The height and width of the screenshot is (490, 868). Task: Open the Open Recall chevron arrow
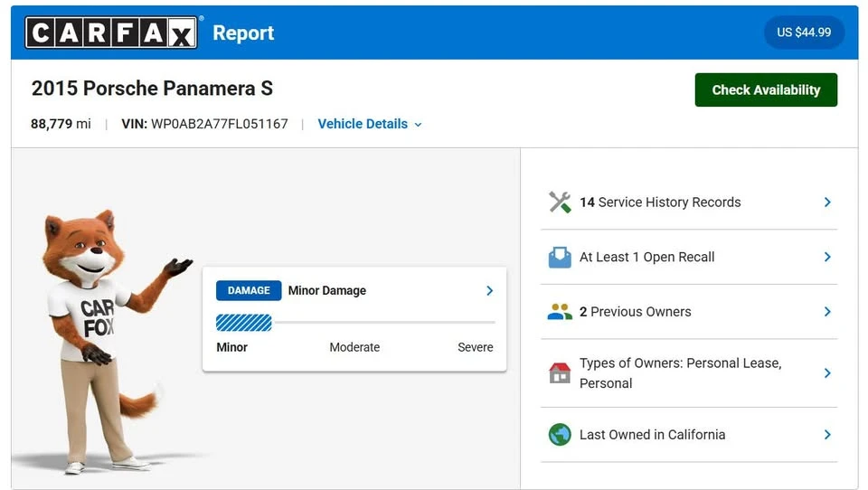pos(827,257)
